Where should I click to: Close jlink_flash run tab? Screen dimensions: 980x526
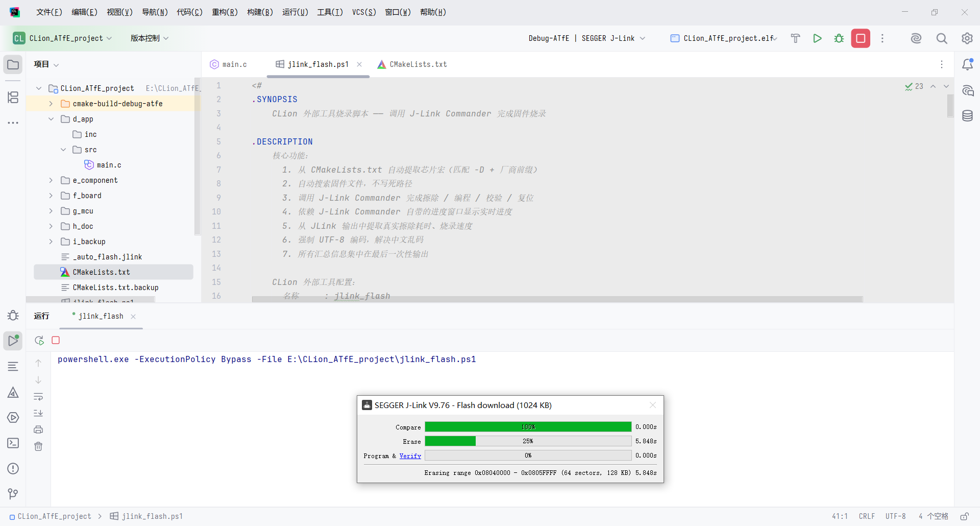click(133, 317)
